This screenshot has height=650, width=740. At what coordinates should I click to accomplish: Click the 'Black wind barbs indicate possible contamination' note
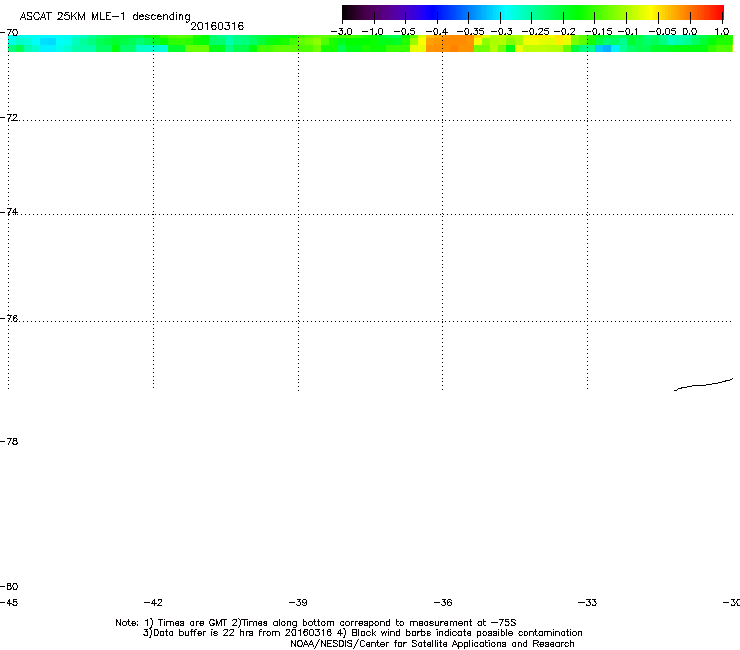(467, 633)
